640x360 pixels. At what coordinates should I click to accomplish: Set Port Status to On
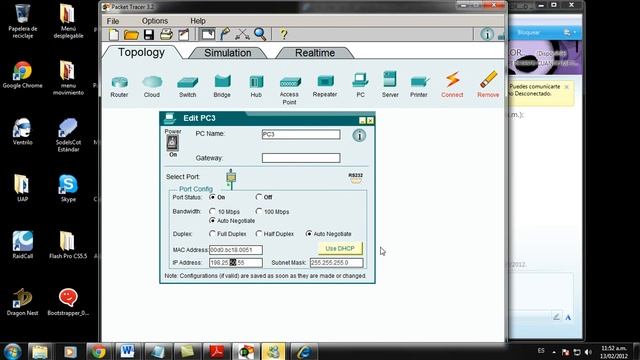pyautogui.click(x=212, y=197)
